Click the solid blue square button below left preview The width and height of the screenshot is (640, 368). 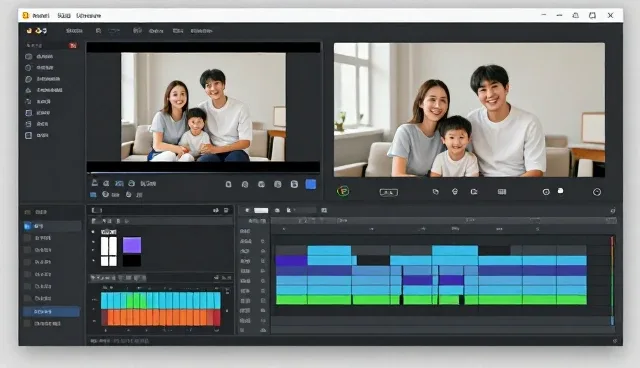click(x=311, y=184)
